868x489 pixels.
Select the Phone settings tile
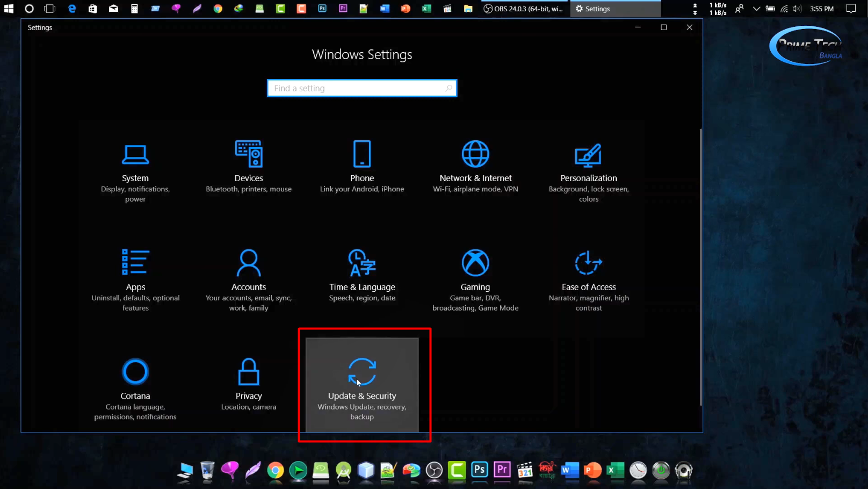(362, 167)
